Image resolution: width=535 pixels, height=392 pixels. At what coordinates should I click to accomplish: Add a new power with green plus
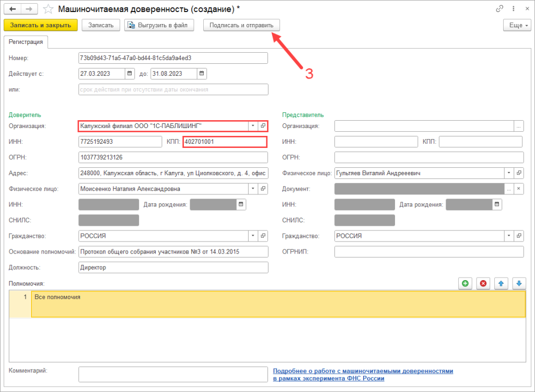465,283
